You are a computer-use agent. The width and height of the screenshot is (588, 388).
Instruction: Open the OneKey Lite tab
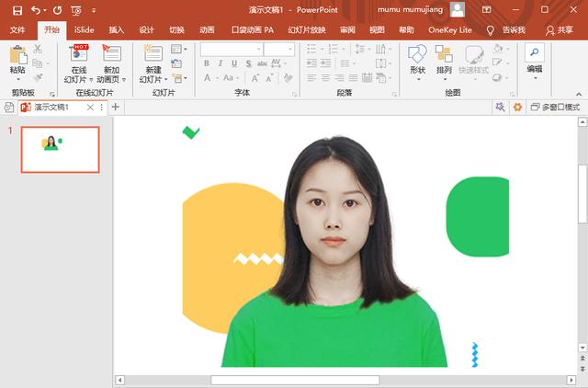pyautogui.click(x=450, y=30)
